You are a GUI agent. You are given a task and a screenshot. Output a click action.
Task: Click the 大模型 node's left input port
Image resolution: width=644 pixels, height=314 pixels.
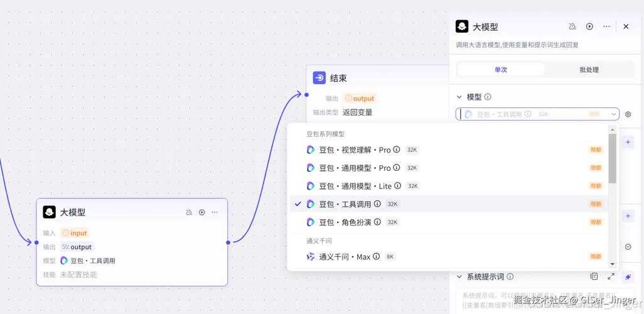pyautogui.click(x=36, y=242)
